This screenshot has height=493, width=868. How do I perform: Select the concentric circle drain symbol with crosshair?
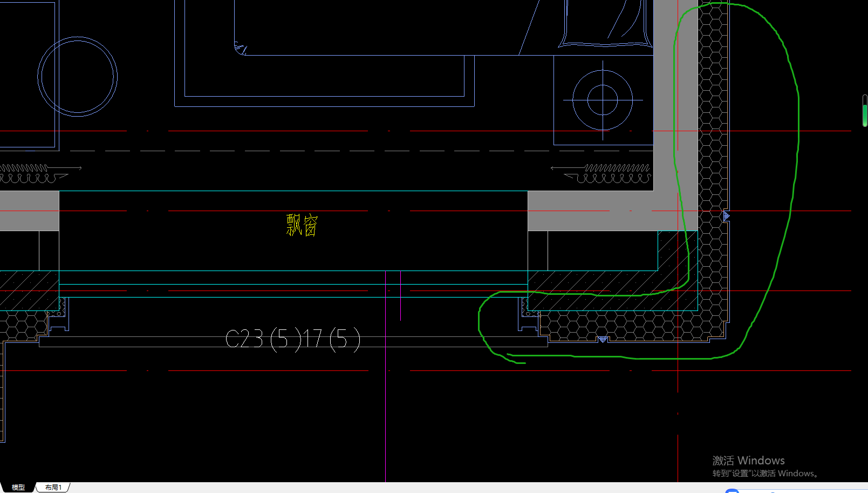click(603, 100)
